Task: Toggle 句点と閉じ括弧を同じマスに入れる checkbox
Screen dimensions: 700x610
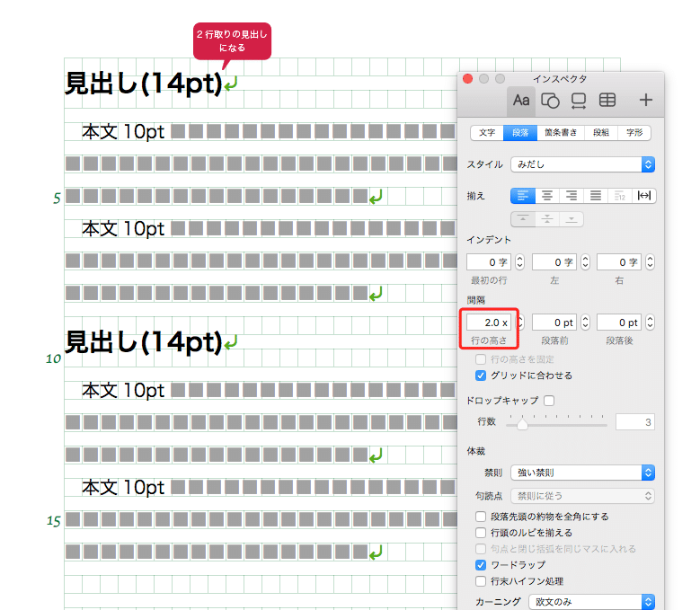Action: click(x=481, y=549)
